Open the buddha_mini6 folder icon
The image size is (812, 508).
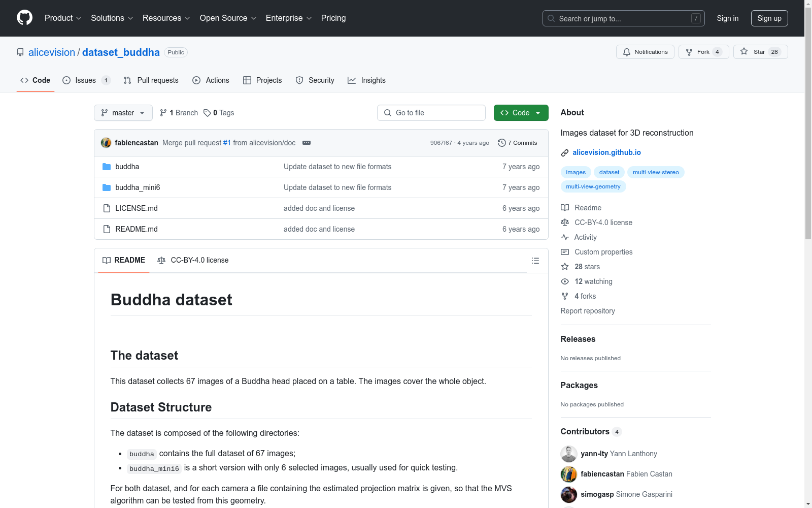coord(107,187)
